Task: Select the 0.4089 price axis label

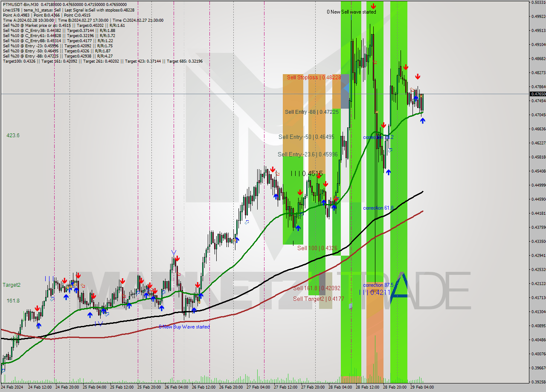Action: coord(538,326)
